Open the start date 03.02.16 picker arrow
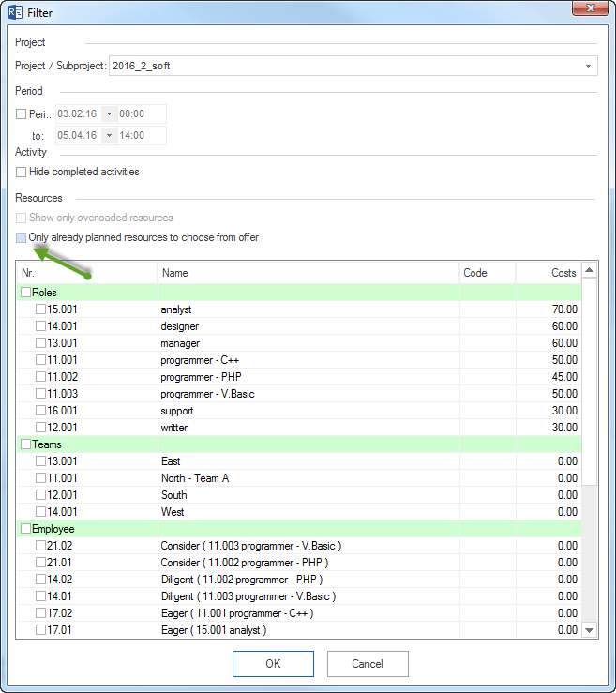The image size is (616, 693). (x=109, y=113)
